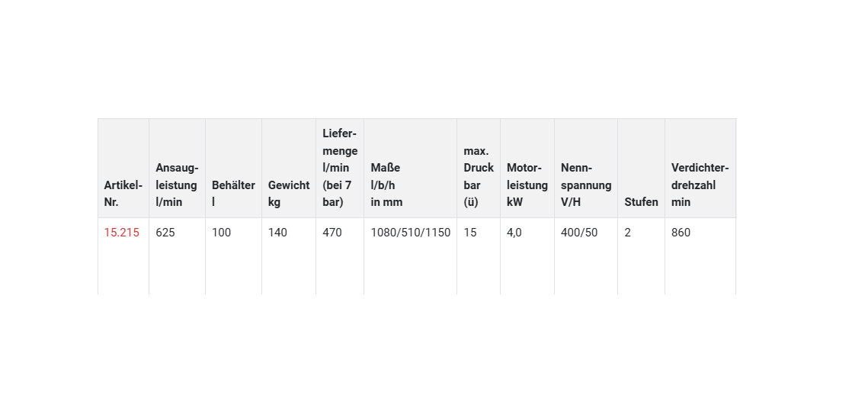Image resolution: width=868 pixels, height=408 pixels.
Task: Select the Nennspannung V/H column header
Action: (x=585, y=185)
